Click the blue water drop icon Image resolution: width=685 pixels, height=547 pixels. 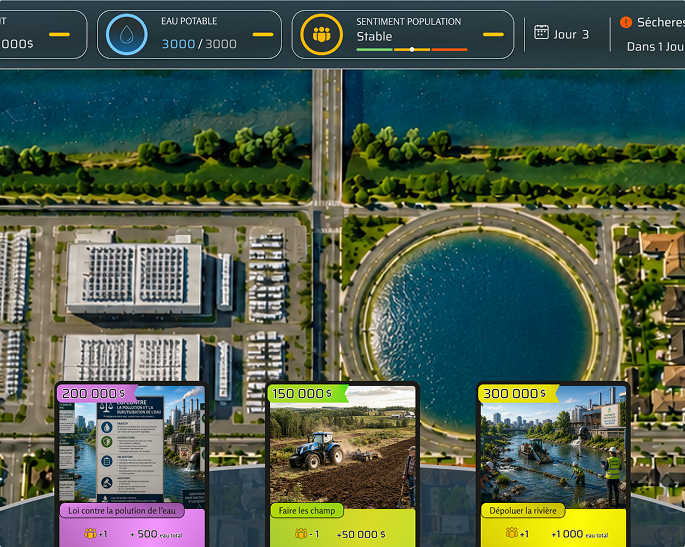(127, 35)
